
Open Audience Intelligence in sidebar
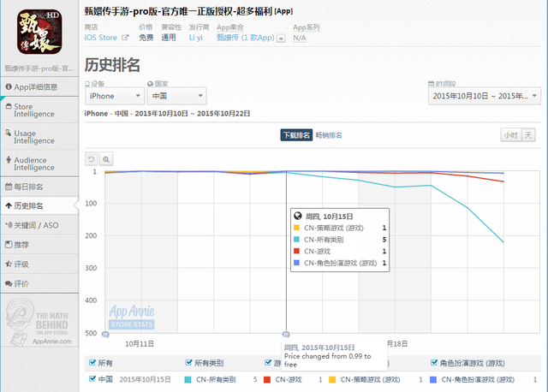(39, 163)
